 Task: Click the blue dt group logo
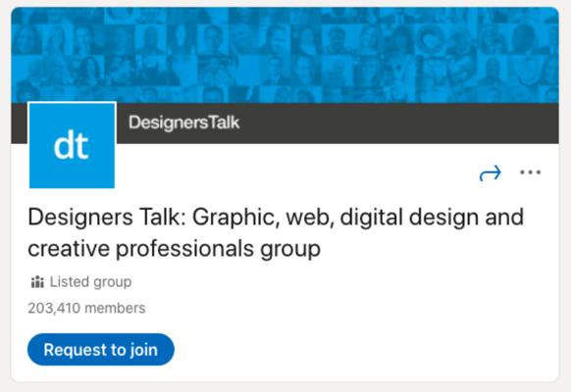tap(72, 145)
